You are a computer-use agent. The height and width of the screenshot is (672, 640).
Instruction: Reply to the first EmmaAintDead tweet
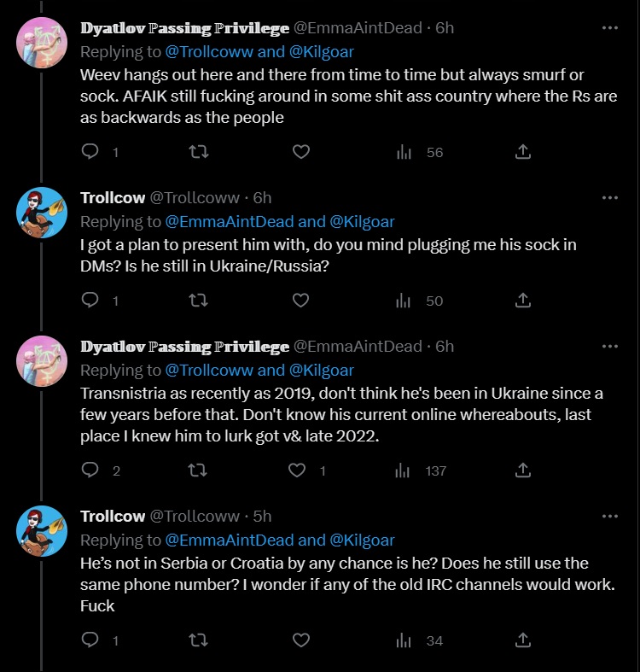[x=90, y=152]
